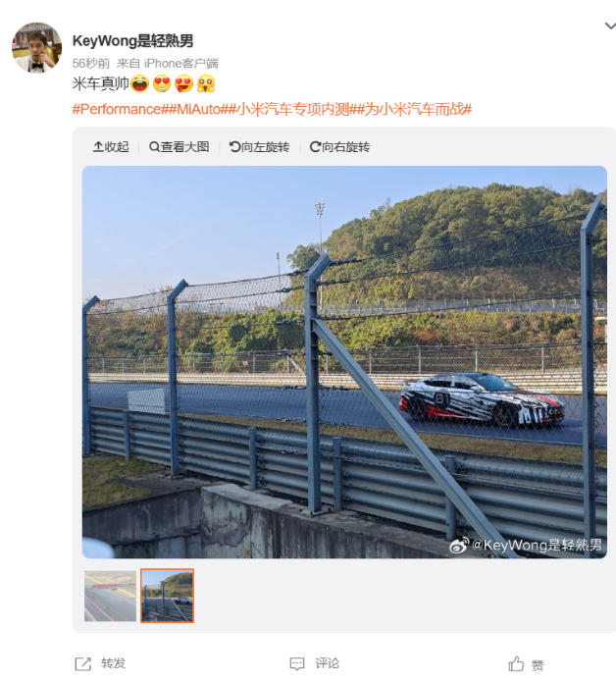
Task: Open the #MiAuto# hashtag
Action: pyautogui.click(x=199, y=109)
